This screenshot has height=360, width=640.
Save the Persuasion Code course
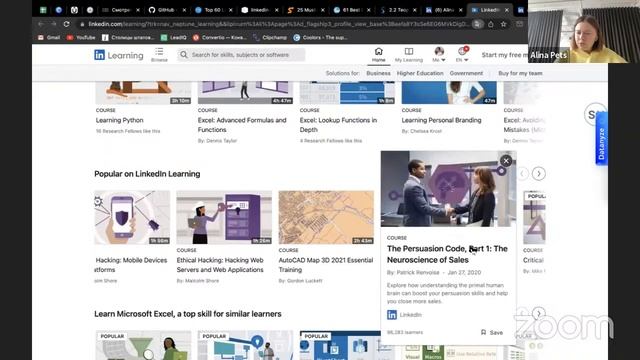pos(492,333)
